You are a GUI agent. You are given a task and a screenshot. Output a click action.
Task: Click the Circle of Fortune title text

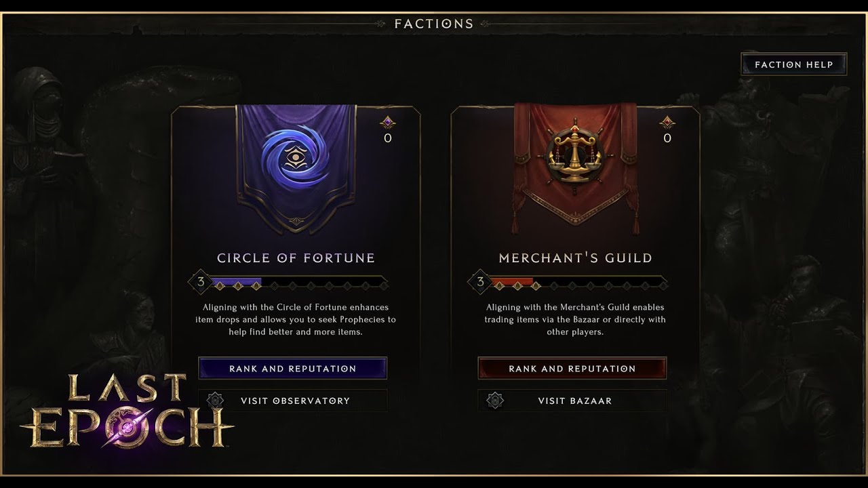point(296,258)
